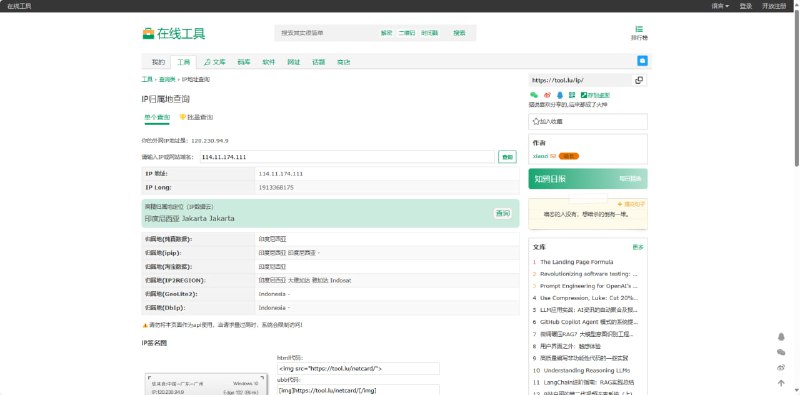Open the 软件 navigation tab
Viewport: 800px width, 395px height.
(x=268, y=62)
